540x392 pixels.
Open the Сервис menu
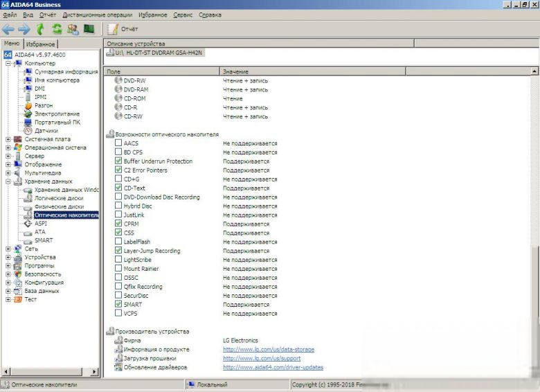(x=183, y=15)
